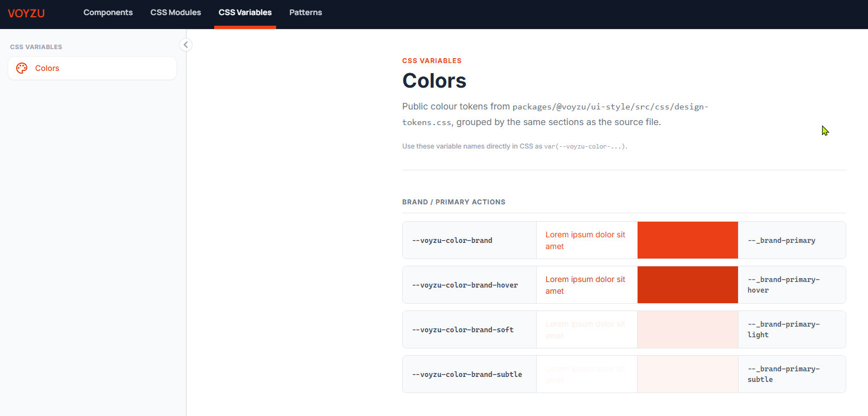The image size is (868, 416).
Task: Click the --_brand-primary-hover alias text
Action: click(784, 285)
